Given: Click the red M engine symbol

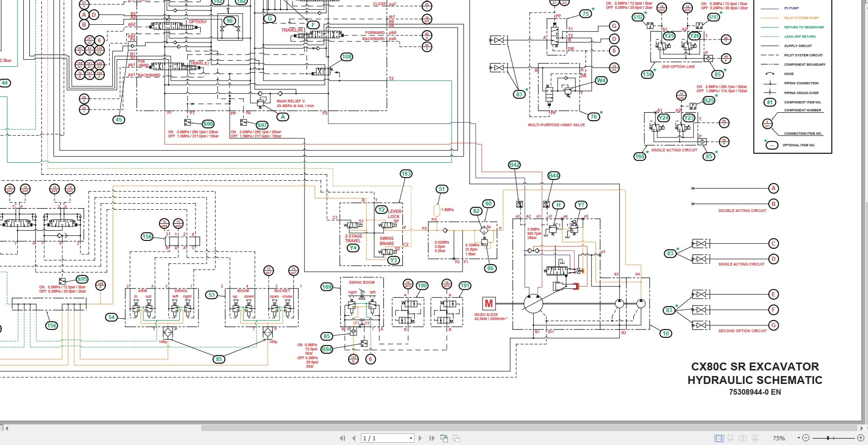Looking at the screenshot, I should [488, 304].
